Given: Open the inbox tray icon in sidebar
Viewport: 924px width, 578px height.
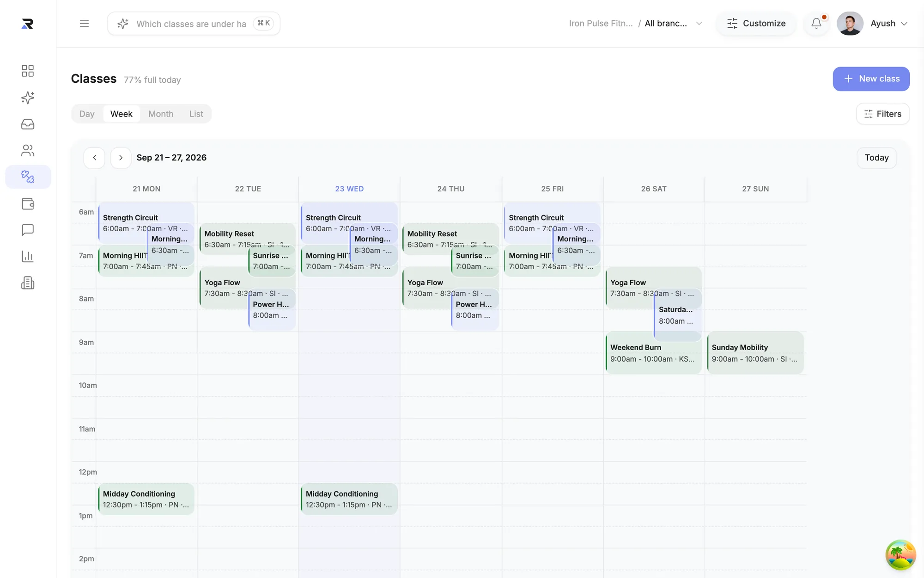Looking at the screenshot, I should pos(28,124).
